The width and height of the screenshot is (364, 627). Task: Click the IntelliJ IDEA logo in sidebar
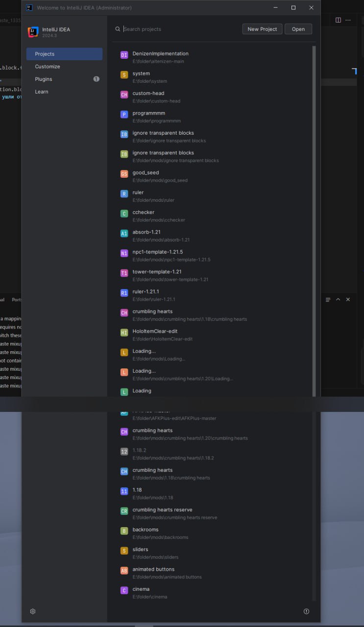point(33,32)
